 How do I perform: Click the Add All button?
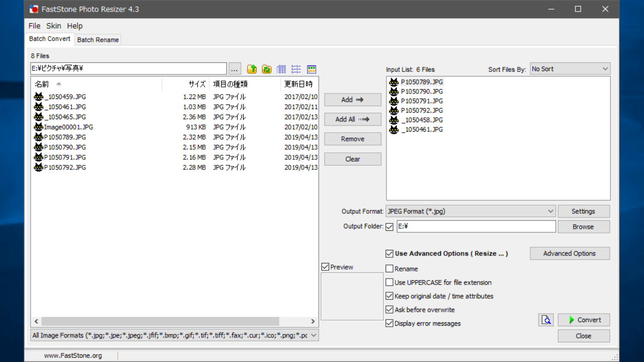[x=353, y=119]
